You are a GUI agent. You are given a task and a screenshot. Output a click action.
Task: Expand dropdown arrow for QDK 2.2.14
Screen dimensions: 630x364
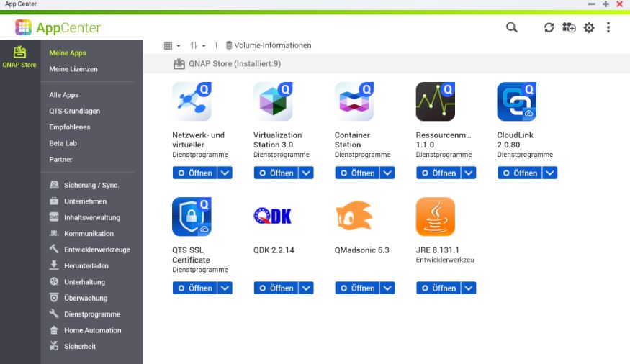(306, 288)
